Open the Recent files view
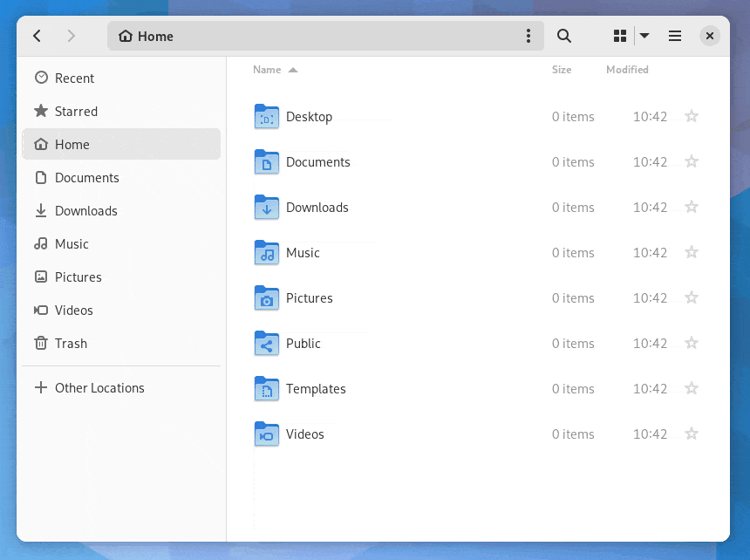The width and height of the screenshot is (750, 560). point(75,78)
